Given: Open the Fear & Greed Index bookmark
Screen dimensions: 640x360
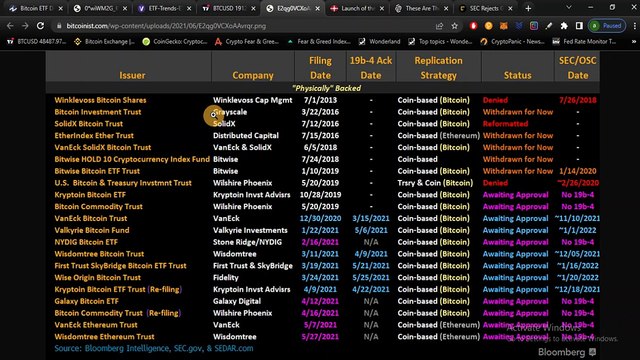Looking at the screenshot, I should 319,42.
